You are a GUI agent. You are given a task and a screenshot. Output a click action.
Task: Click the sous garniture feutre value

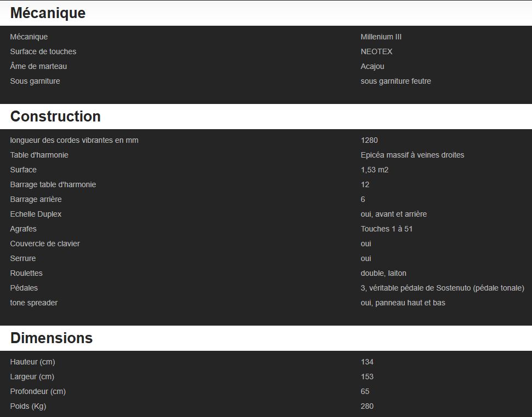(x=396, y=81)
